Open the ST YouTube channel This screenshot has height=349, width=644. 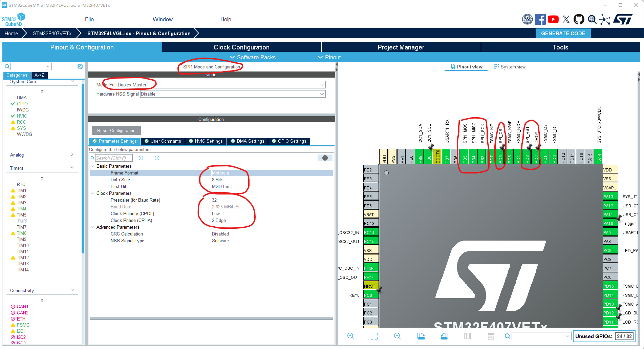[x=553, y=19]
